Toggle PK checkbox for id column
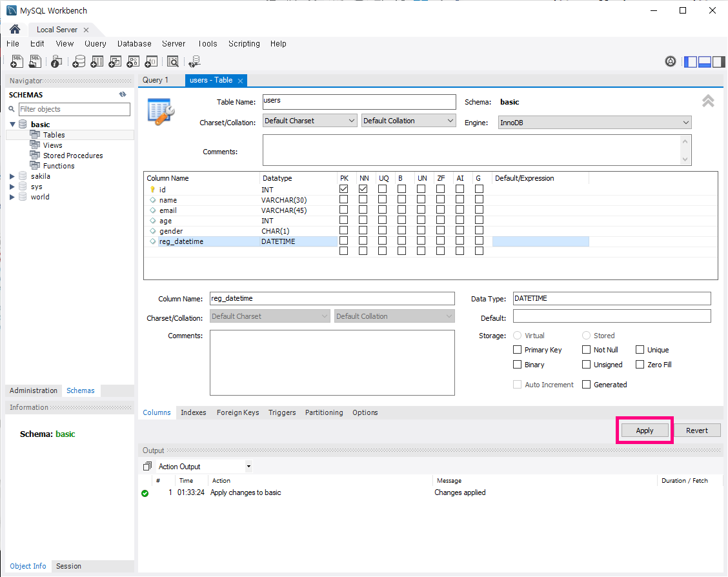 pyautogui.click(x=343, y=189)
